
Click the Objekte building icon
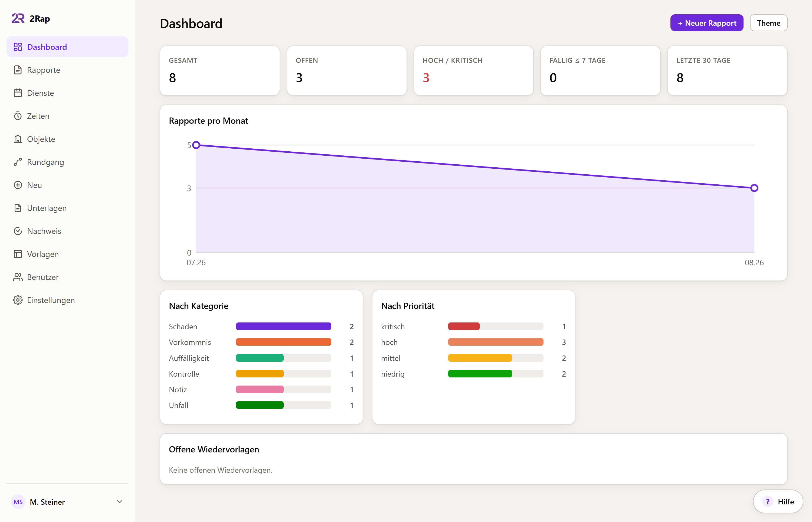tap(18, 139)
